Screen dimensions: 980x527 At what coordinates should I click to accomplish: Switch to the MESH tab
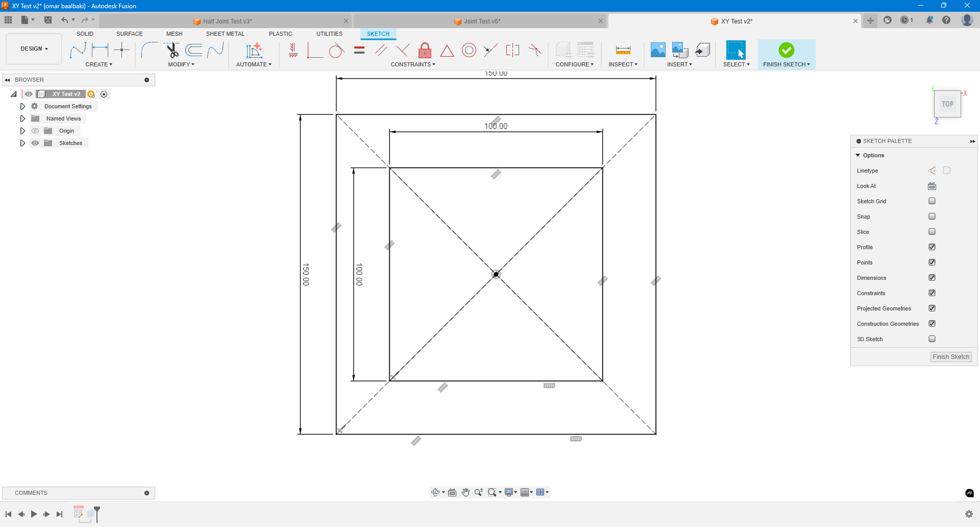[x=175, y=34]
